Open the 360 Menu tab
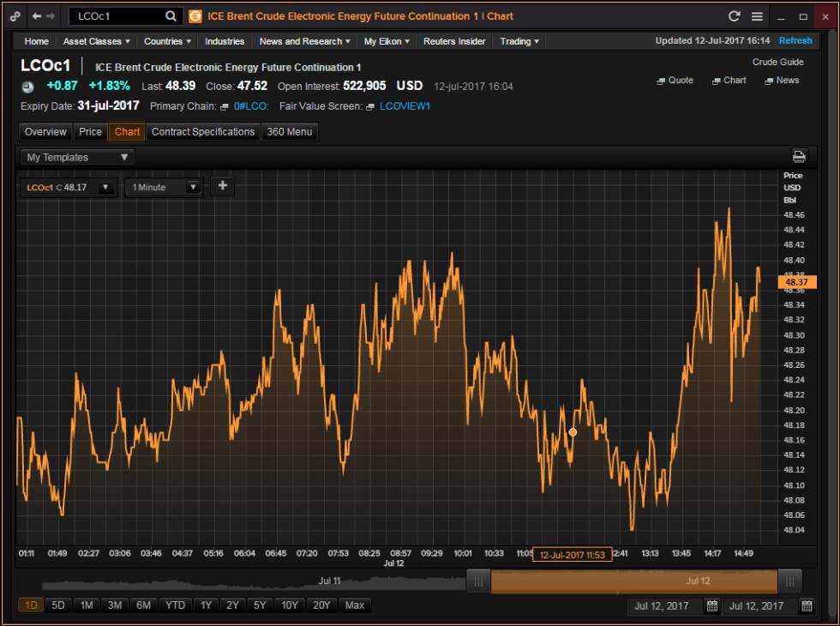 coord(290,132)
